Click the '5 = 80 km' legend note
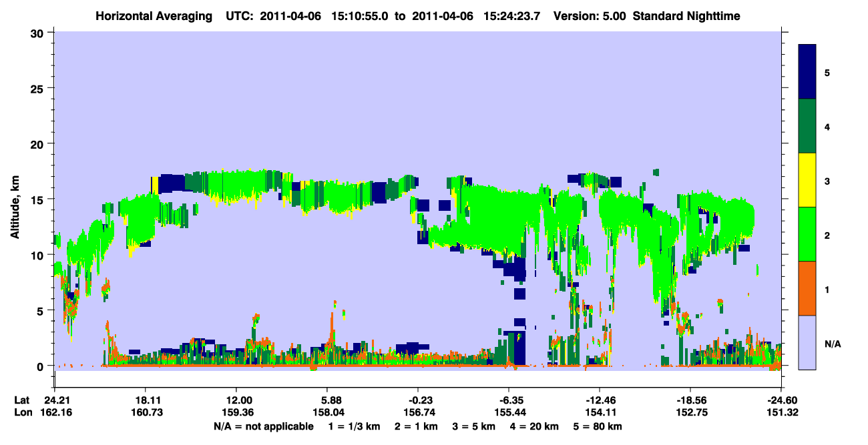This screenshot has height=445, width=868. pyautogui.click(x=598, y=426)
